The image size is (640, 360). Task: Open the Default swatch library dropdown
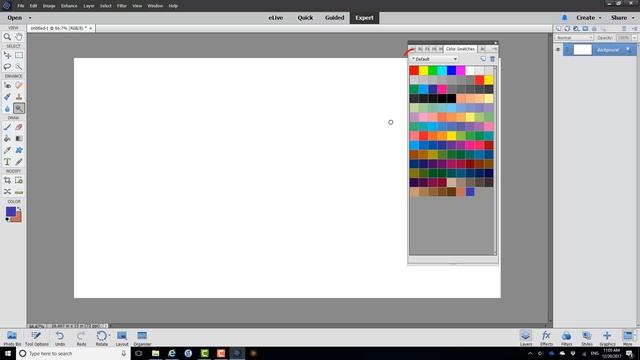[434, 59]
